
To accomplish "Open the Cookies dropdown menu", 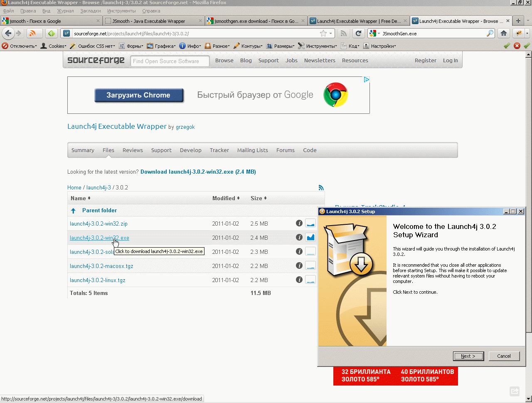I will tap(53, 46).
